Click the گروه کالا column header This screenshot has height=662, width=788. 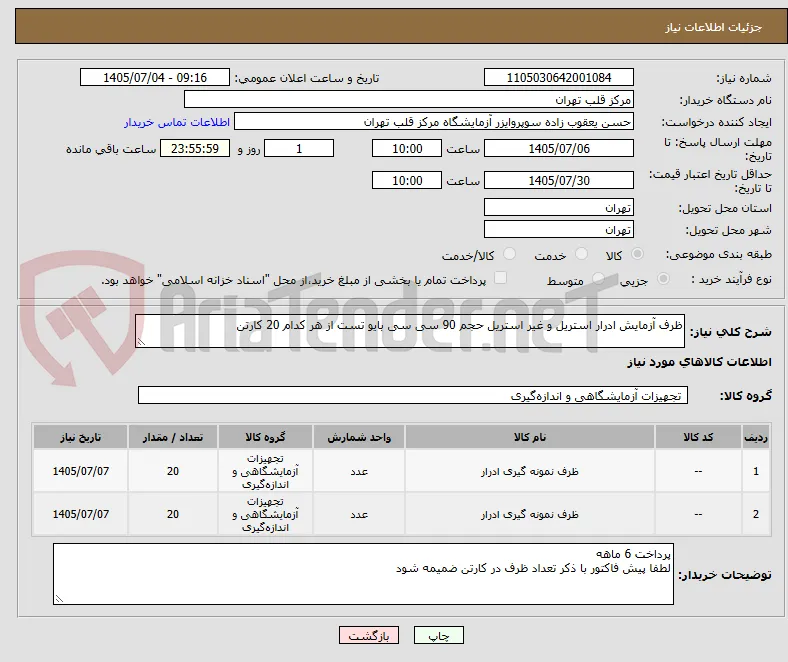coord(265,437)
